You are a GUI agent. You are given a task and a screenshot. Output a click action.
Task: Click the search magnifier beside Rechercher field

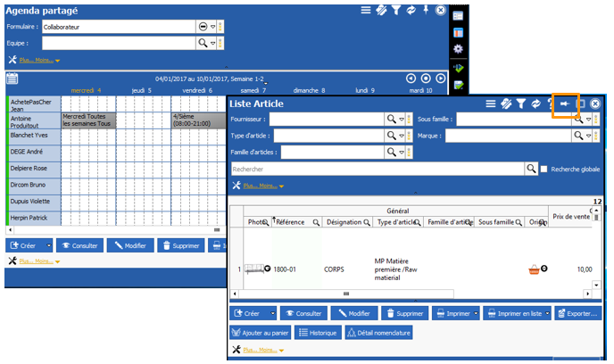(x=531, y=168)
